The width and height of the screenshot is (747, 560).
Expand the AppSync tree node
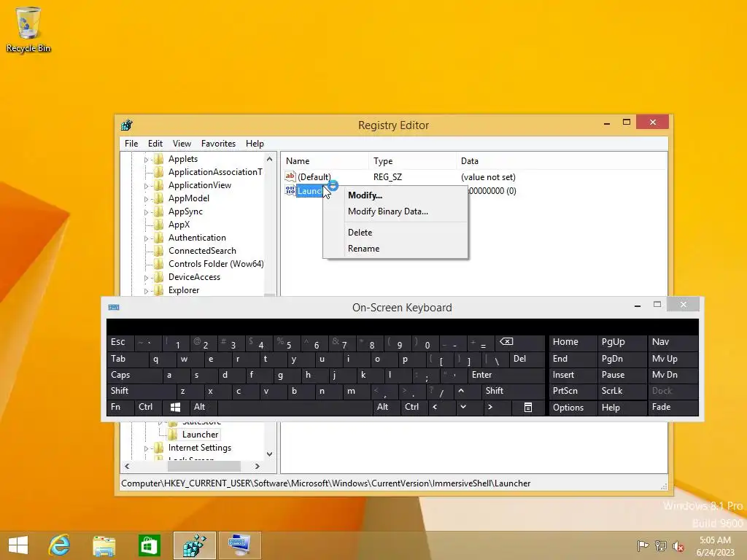point(146,212)
